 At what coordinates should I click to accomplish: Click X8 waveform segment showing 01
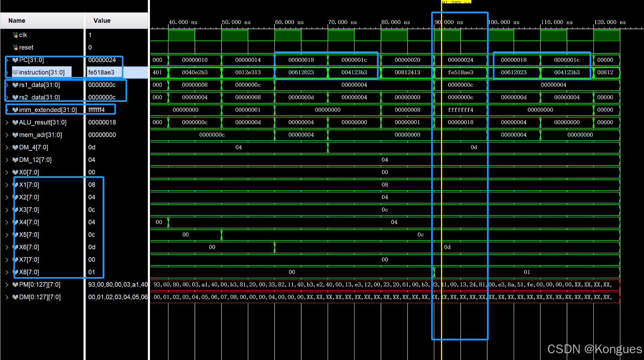click(527, 272)
